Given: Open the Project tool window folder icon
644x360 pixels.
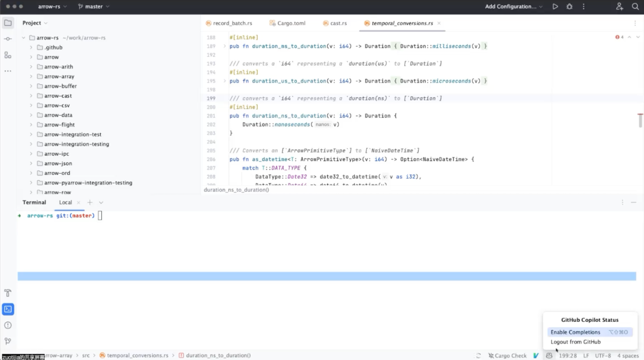Looking at the screenshot, I should pos(8,22).
